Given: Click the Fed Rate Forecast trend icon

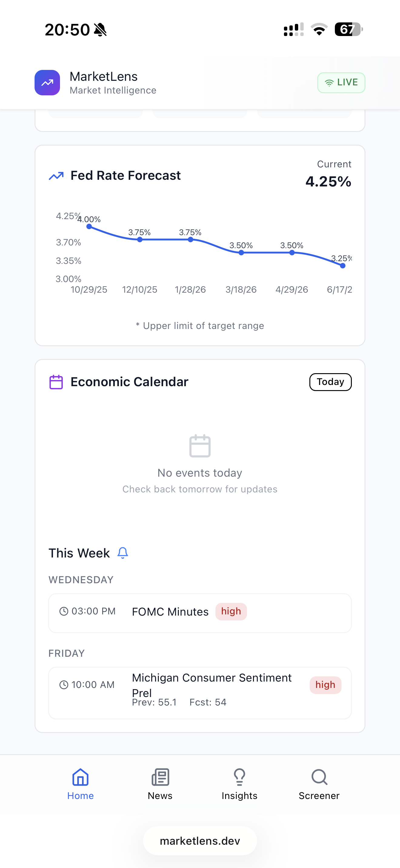Looking at the screenshot, I should point(56,176).
